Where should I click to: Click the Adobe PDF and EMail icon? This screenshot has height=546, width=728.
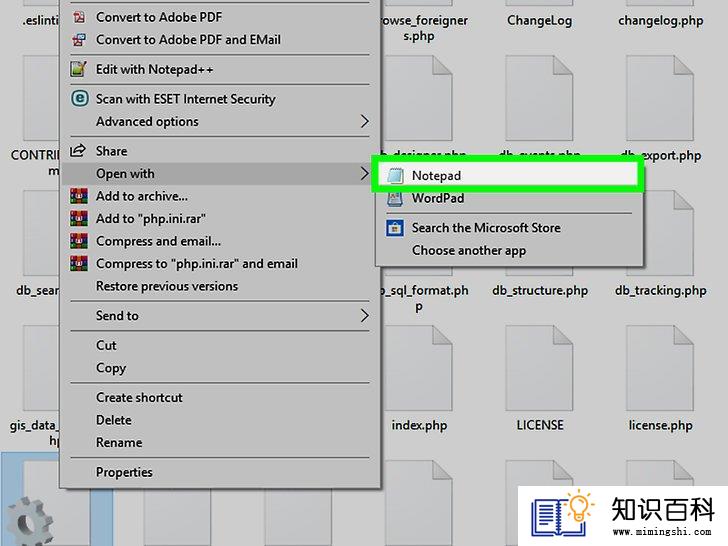point(79,39)
